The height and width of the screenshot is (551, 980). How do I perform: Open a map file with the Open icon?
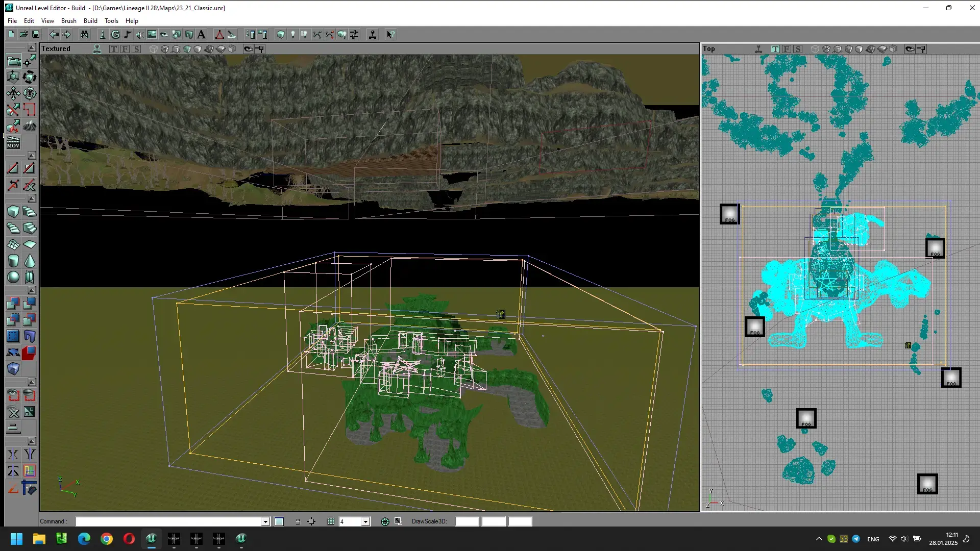tap(23, 34)
